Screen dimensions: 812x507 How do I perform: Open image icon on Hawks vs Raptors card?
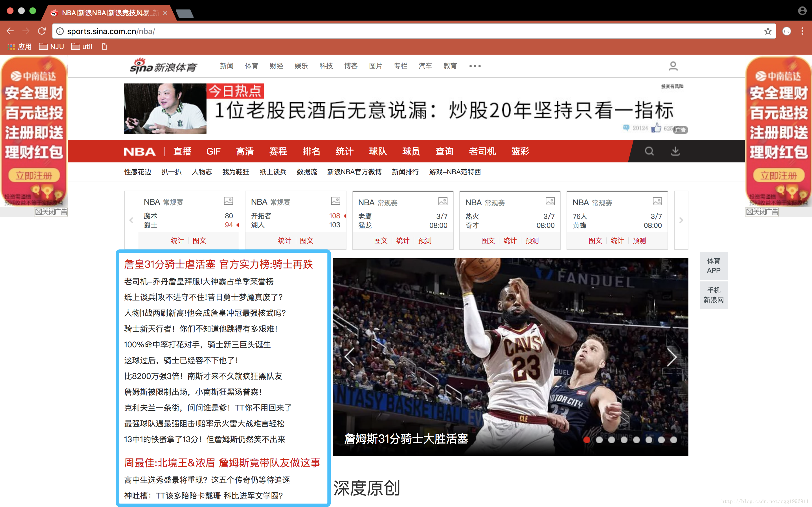click(443, 201)
